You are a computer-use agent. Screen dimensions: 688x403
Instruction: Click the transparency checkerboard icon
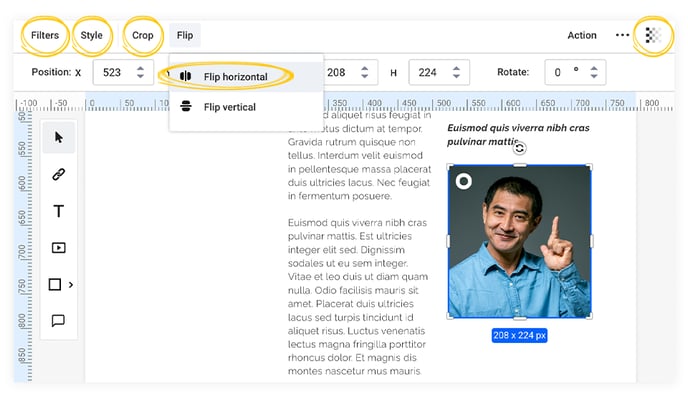[x=652, y=35]
